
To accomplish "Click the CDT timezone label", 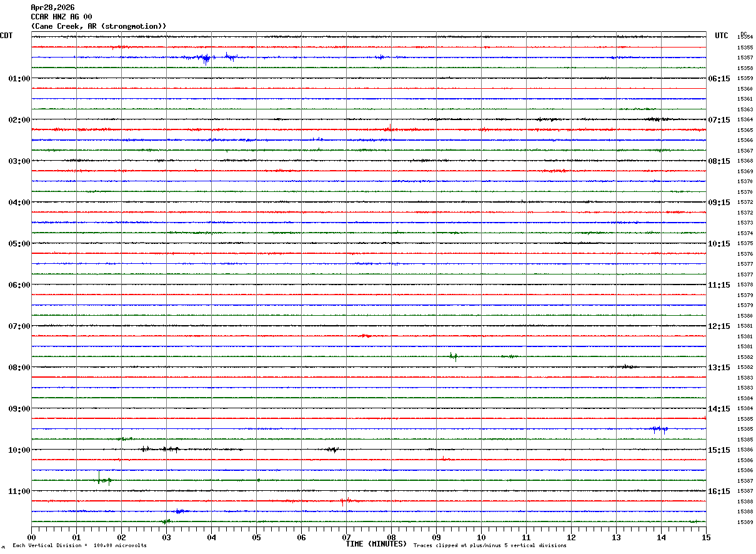I will (6, 36).
